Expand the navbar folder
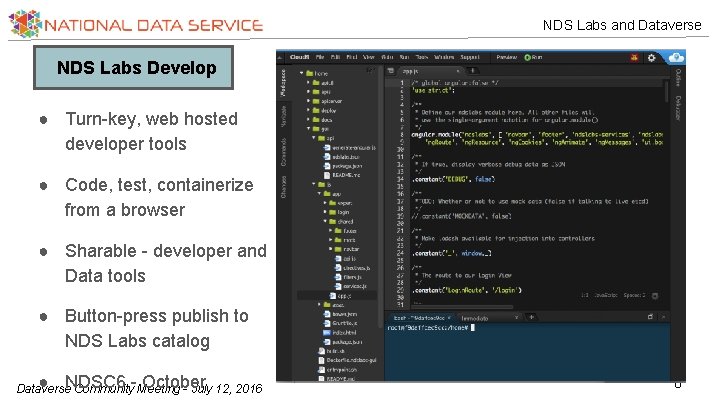This screenshot has width=720, height=405. pos(331,249)
